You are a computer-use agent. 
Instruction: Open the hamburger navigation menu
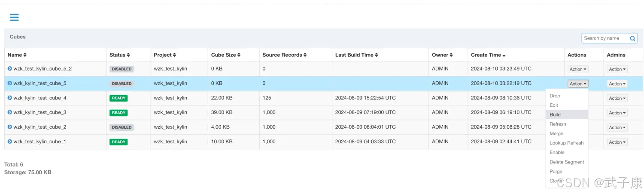click(x=14, y=17)
